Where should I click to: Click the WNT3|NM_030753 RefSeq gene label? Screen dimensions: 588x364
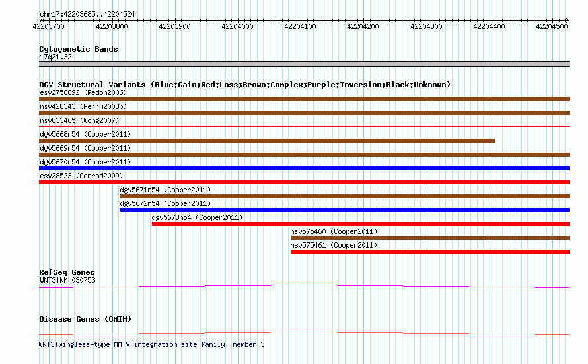coord(67,280)
